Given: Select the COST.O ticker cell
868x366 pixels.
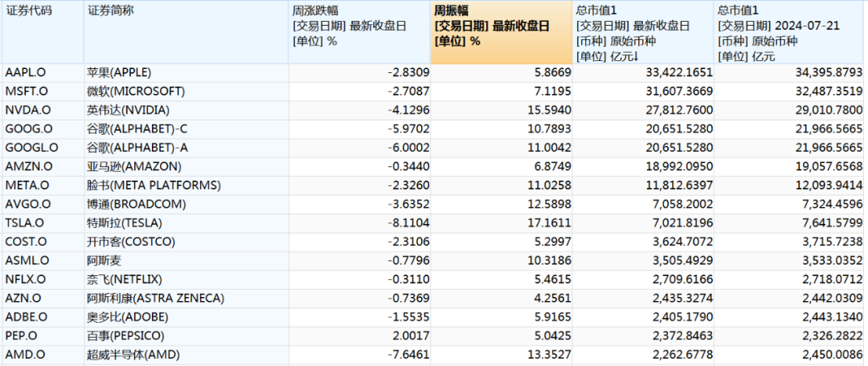Looking at the screenshot, I should pyautogui.click(x=26, y=242).
